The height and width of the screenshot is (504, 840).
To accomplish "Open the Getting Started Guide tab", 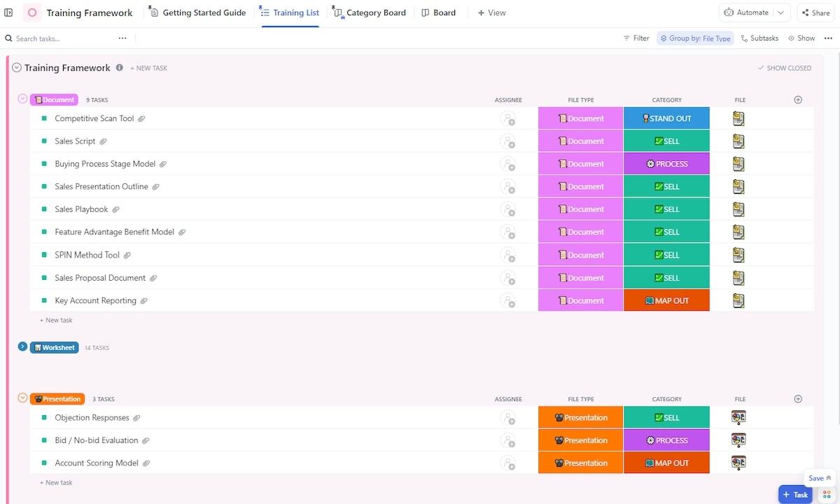I will coord(197,13).
